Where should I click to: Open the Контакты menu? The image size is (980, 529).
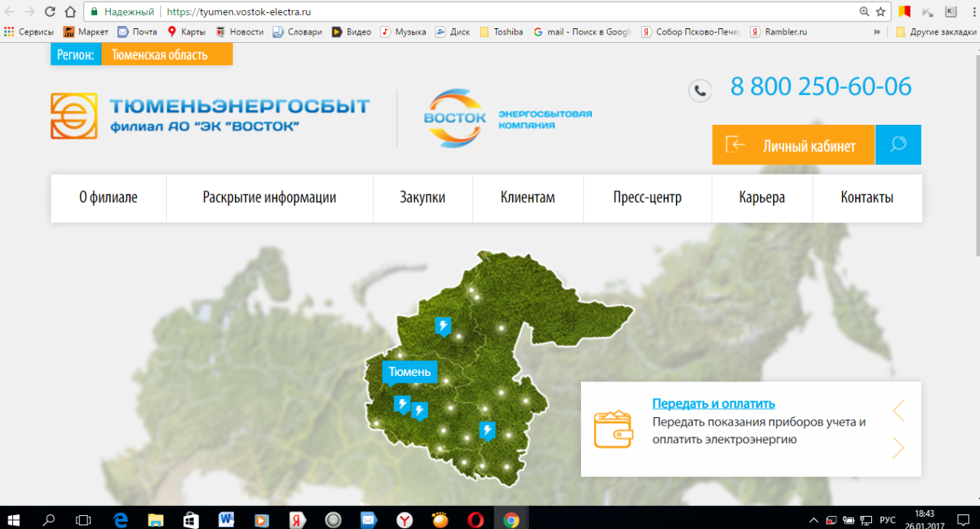[867, 198]
